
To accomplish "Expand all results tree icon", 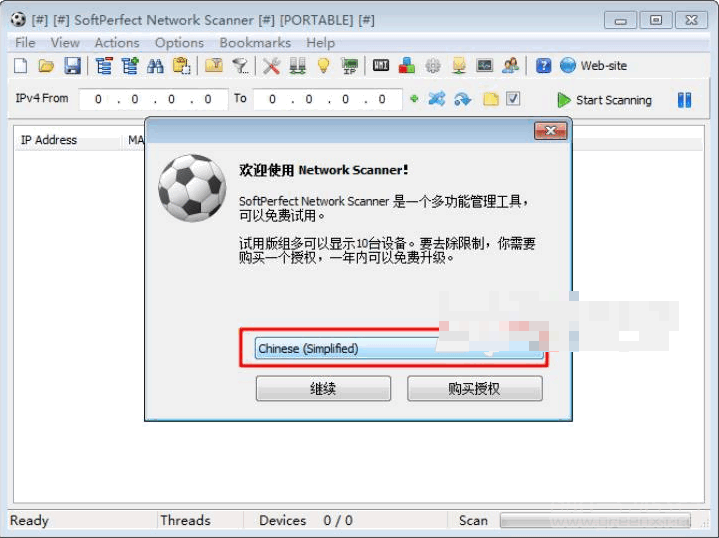I will 130,66.
